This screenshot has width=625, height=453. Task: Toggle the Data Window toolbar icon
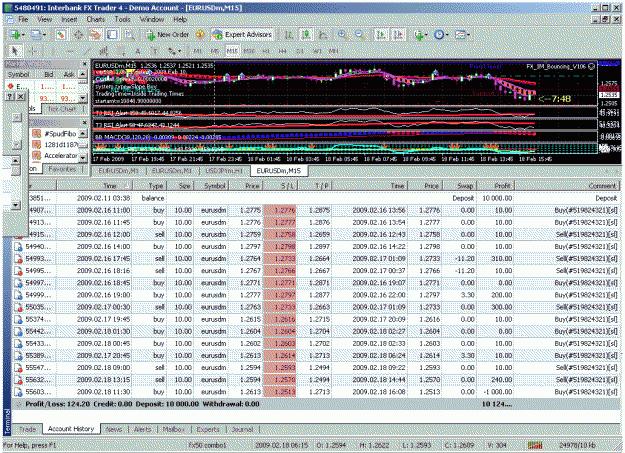pos(78,35)
